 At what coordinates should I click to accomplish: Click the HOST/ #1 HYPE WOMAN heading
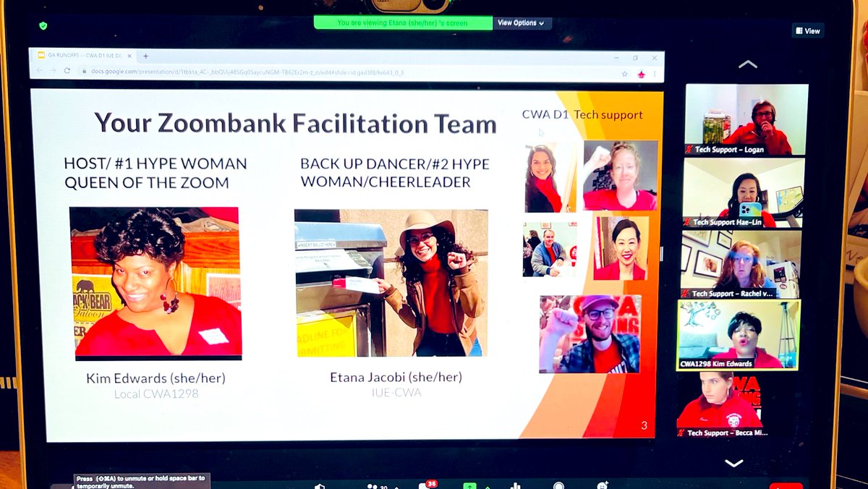click(156, 173)
